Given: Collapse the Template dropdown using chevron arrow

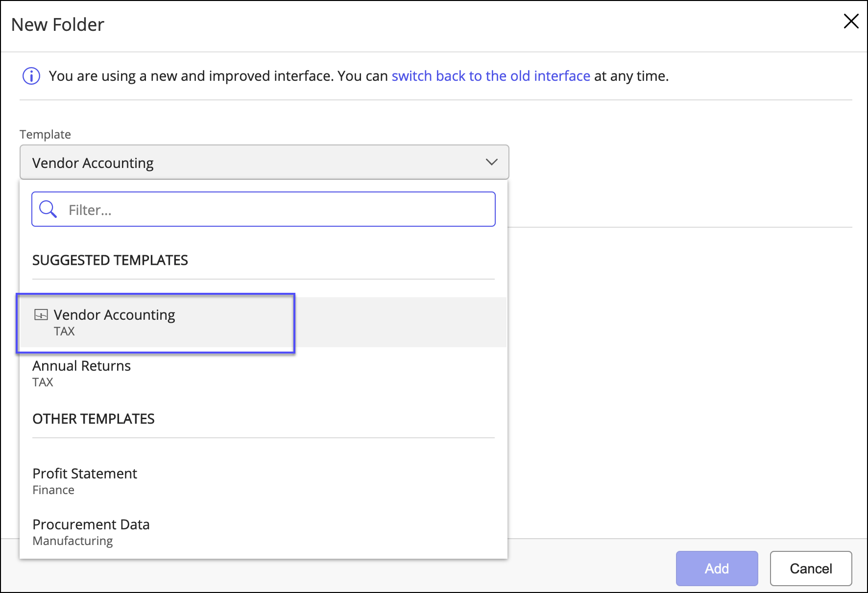Looking at the screenshot, I should 491,162.
